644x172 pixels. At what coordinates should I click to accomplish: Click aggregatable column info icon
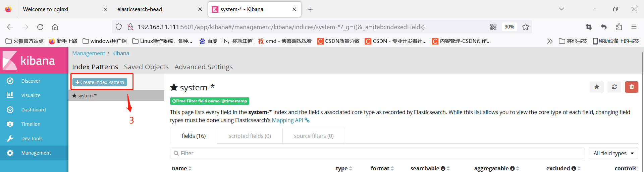(x=513, y=168)
